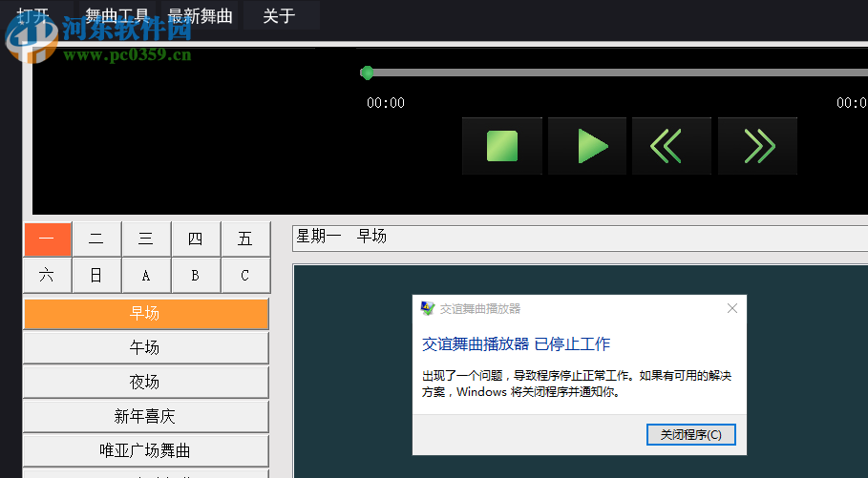Click the 交谊舞曲播放器 已停止工作 heading

click(516, 344)
